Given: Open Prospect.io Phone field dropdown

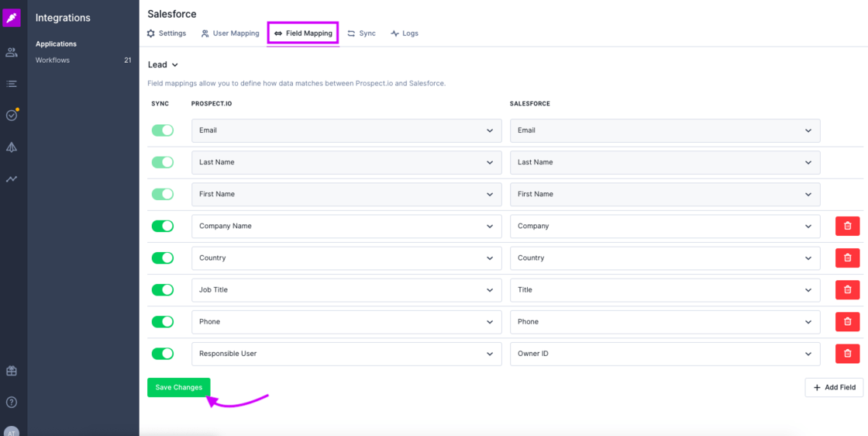Looking at the screenshot, I should 346,321.
